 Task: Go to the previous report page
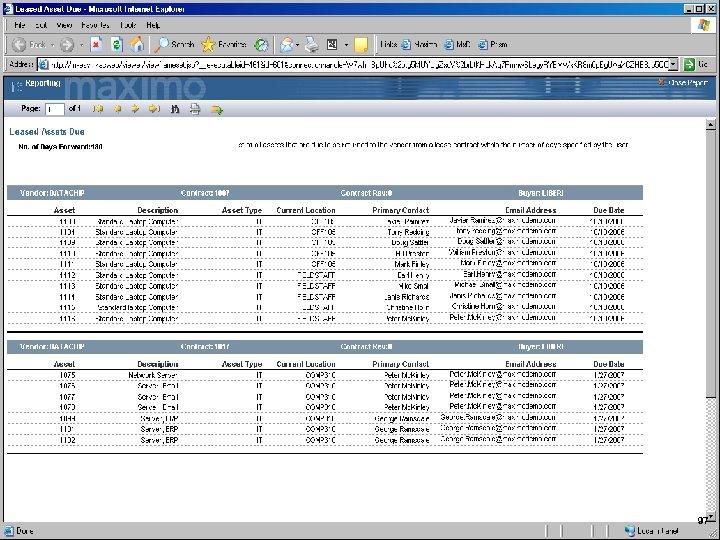pyautogui.click(x=118, y=109)
